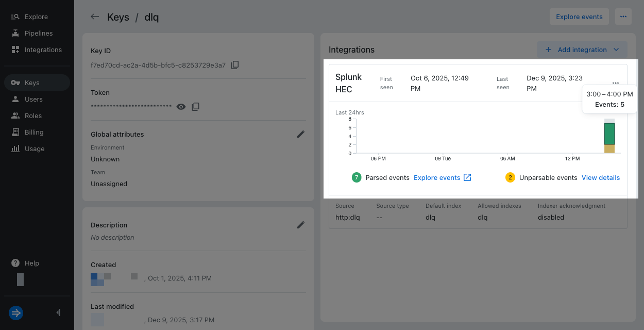Click the Keys breadcrumb link
644x330 pixels.
point(118,17)
